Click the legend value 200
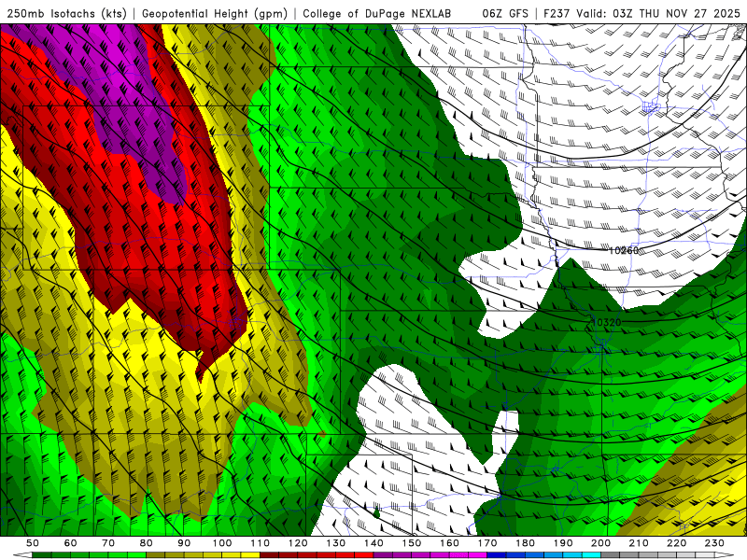 [600, 543]
